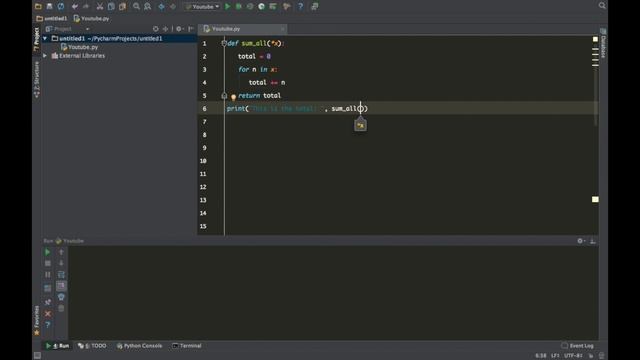Click the navigate Forward toolbar arrow
640x360 pixels.
(173, 6)
